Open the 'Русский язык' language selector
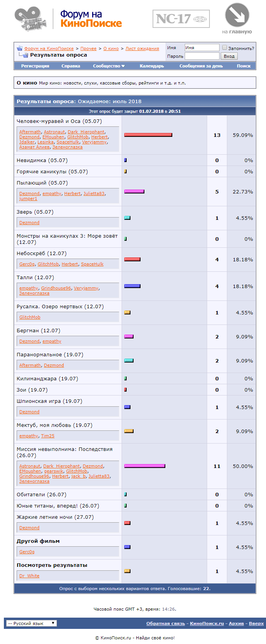Viewport: 266px width, 644px height. [32, 623]
